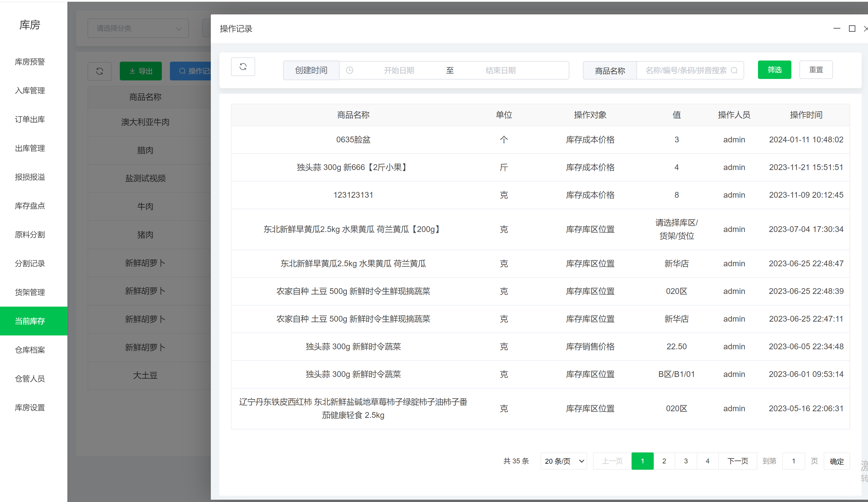The width and height of the screenshot is (868, 502).
Task: Click the 筛选 filter button
Action: [x=774, y=70]
